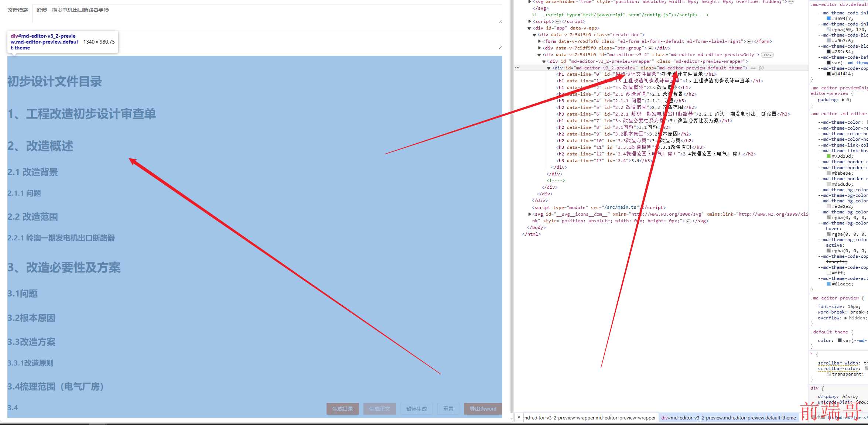Collapse the md-editor-preview-wrapper div node
Image resolution: width=868 pixels, height=425 pixels.
tap(544, 61)
